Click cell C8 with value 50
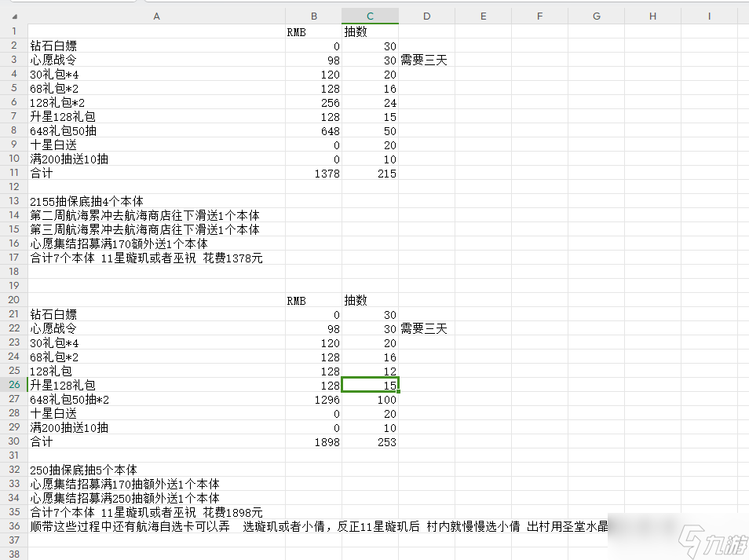The width and height of the screenshot is (749, 560). (x=371, y=130)
